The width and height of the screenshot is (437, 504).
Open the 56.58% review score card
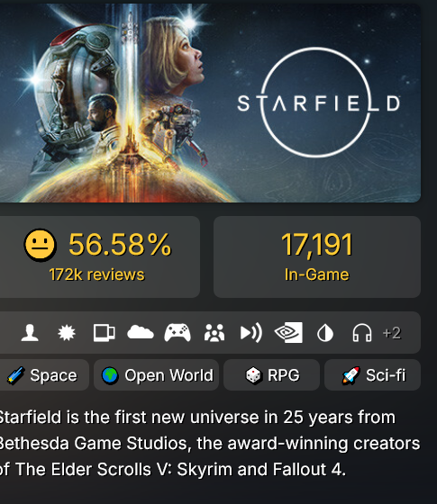click(100, 256)
